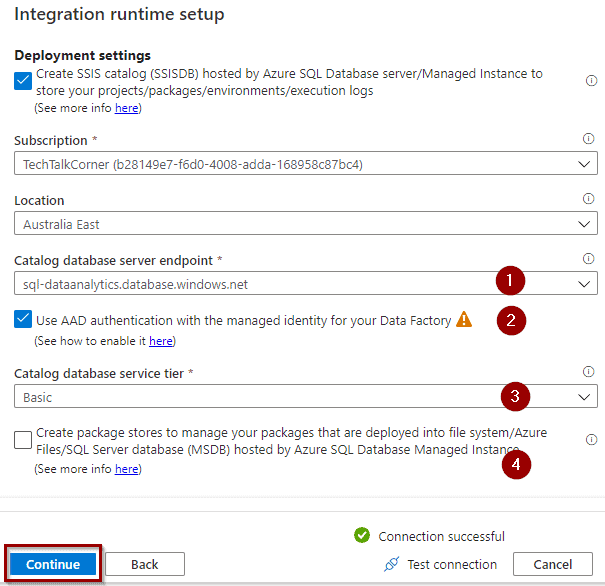605x586 pixels.
Task: Click the green Connection successful checkmark icon
Action: [362, 535]
